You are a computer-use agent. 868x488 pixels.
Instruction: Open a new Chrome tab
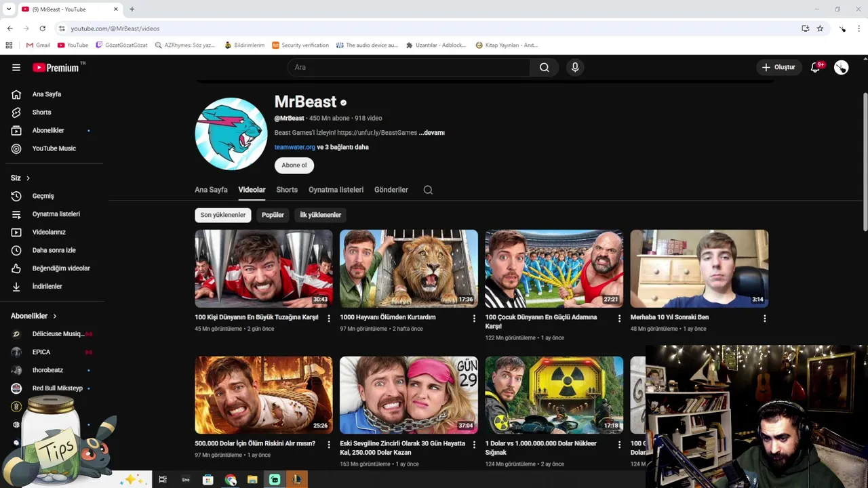pos(132,9)
